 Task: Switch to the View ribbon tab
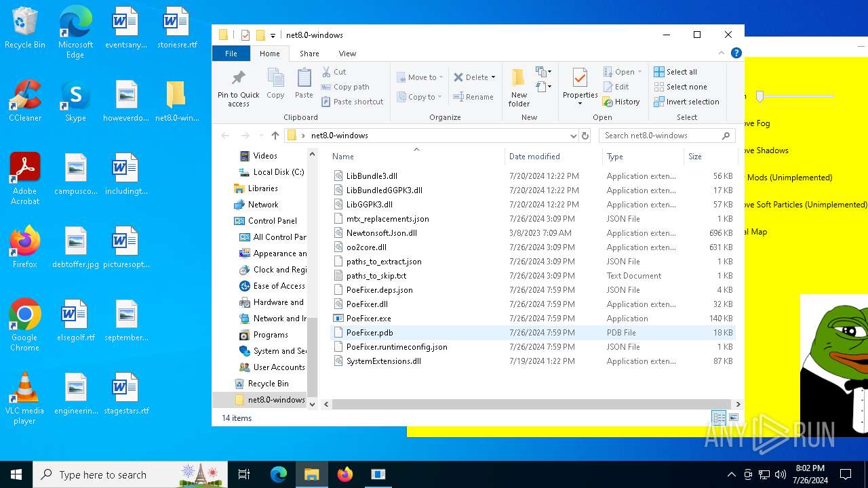pyautogui.click(x=347, y=54)
